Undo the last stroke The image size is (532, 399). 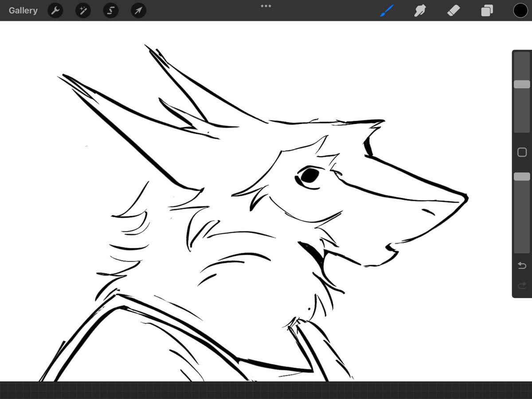click(x=522, y=266)
